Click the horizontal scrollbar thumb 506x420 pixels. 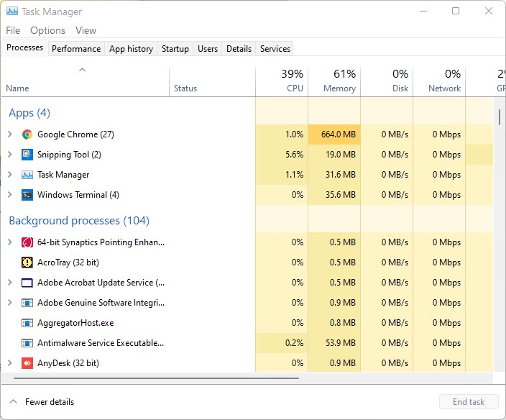coord(156,378)
